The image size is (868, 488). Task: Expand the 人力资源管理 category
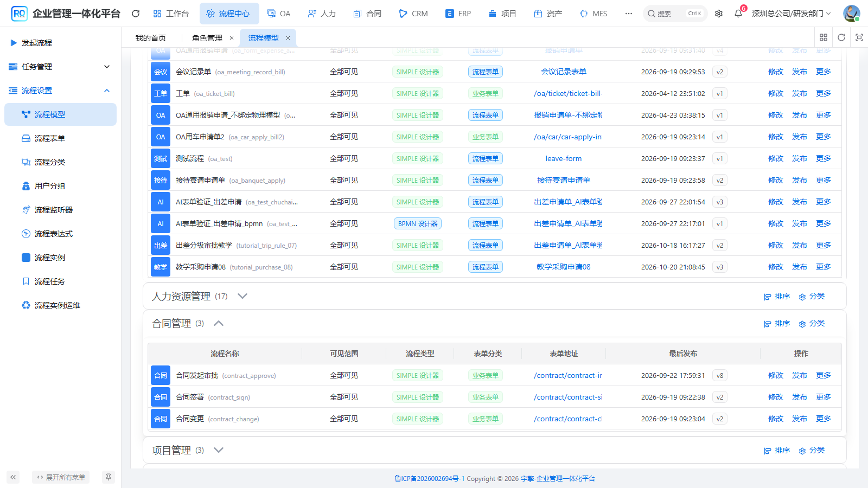coord(242,296)
